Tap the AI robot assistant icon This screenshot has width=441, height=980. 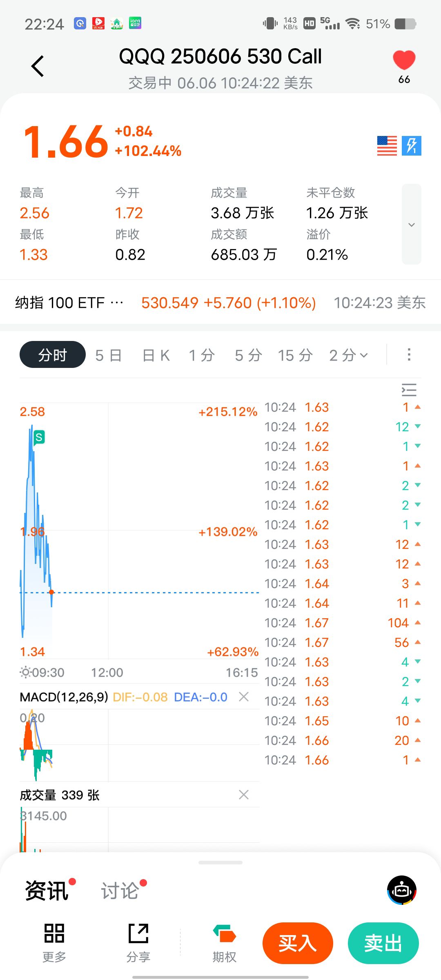[x=402, y=890]
